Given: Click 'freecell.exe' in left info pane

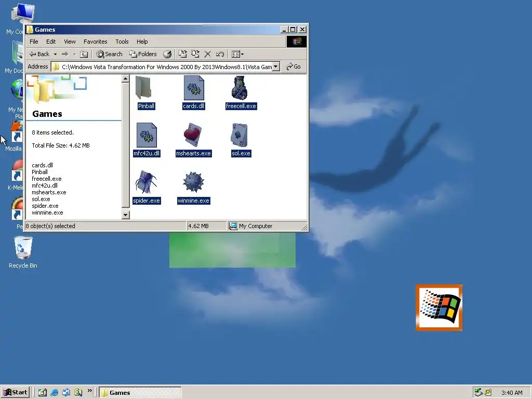Looking at the screenshot, I should pos(46,179).
